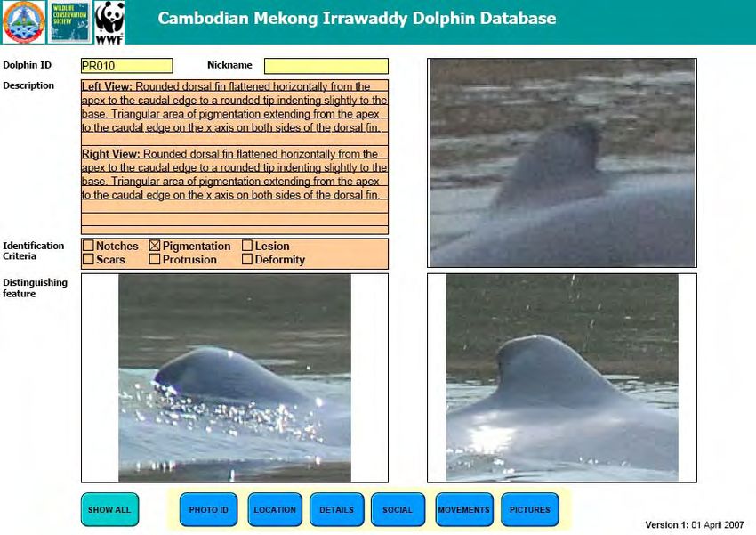Click the circular government emblem logo
This screenshot has height=535, width=756.
coord(23,22)
